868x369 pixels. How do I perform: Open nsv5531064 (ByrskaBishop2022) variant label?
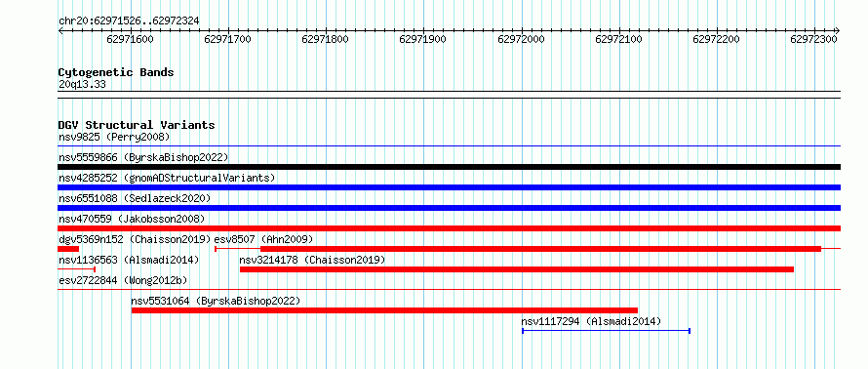pyautogui.click(x=216, y=301)
